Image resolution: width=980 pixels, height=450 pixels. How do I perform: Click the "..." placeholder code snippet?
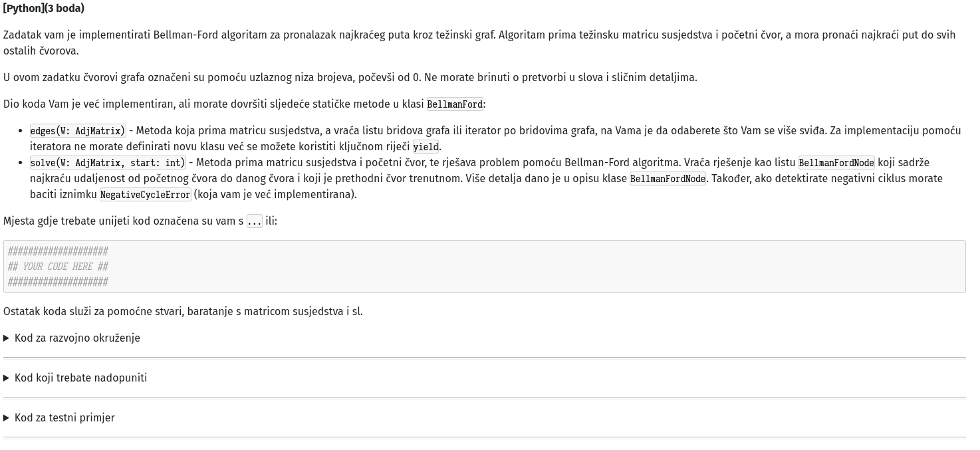click(255, 221)
